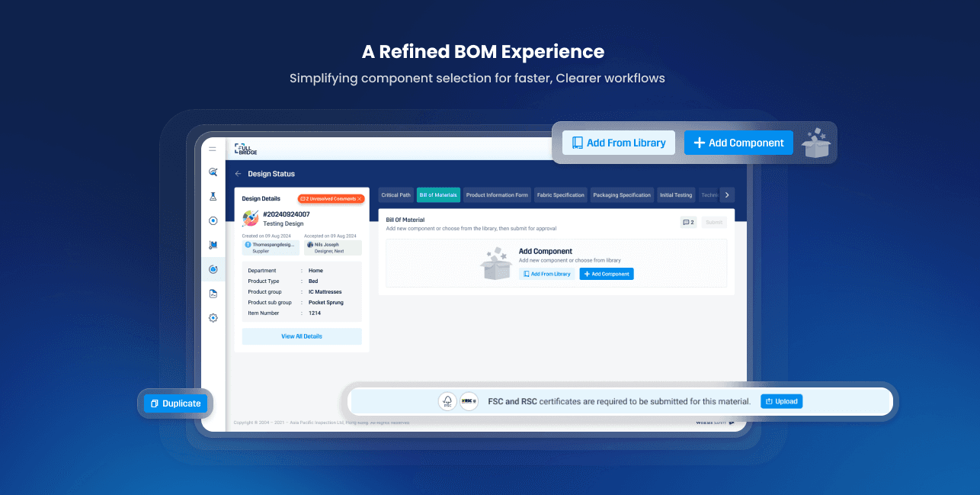This screenshot has height=495, width=980.
Task: Expand more tabs with the right chevron
Action: [x=727, y=195]
